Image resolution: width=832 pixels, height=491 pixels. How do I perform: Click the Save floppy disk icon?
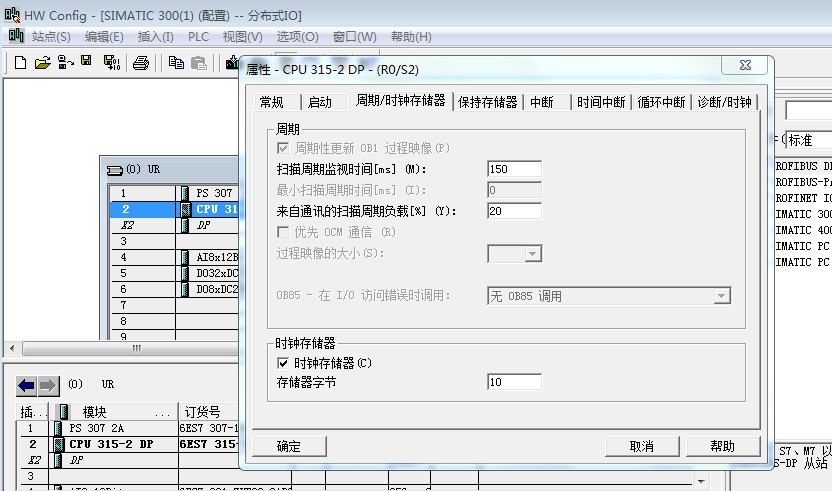click(86, 62)
